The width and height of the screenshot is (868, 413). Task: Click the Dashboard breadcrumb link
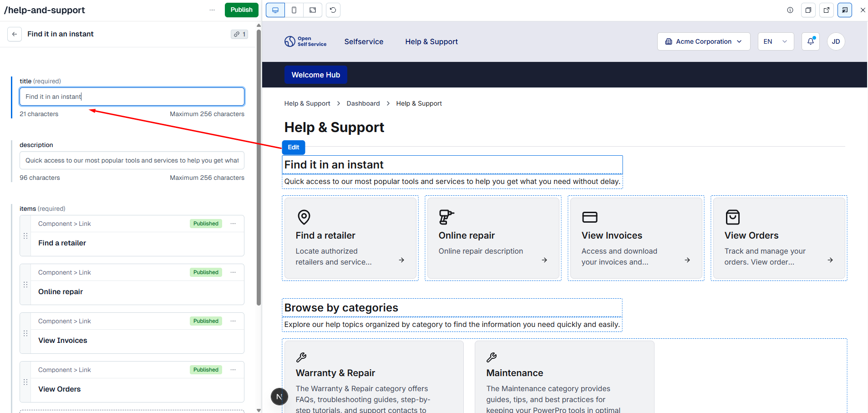[x=363, y=103]
